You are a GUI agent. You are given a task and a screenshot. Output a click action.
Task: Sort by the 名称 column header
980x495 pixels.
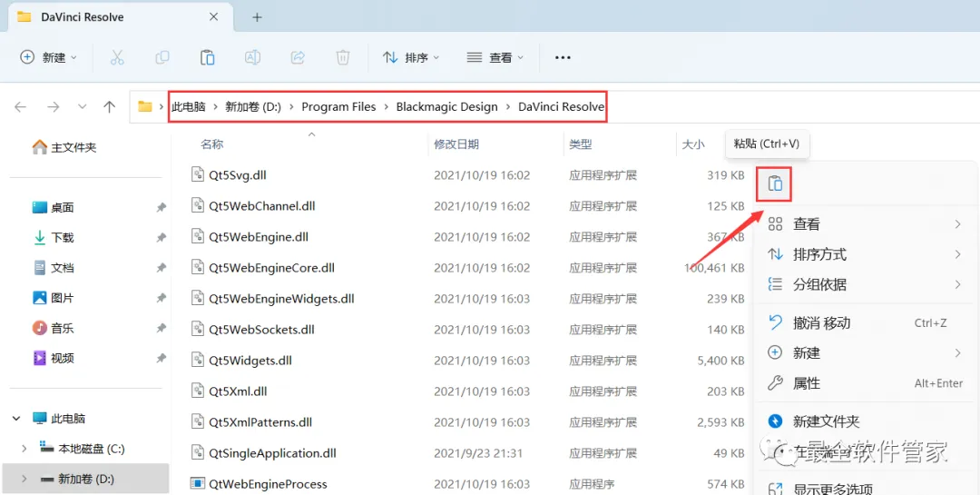tap(211, 144)
